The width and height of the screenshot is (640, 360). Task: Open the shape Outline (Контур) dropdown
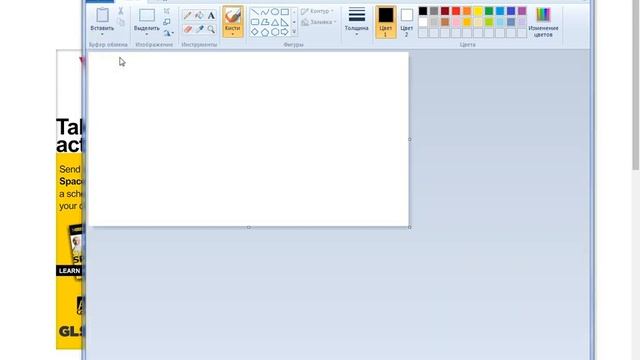point(318,11)
